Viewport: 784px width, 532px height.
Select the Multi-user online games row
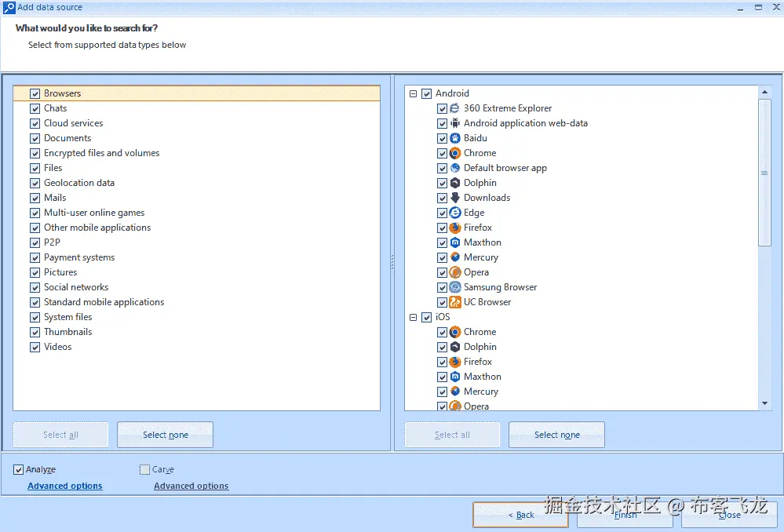tap(196, 213)
